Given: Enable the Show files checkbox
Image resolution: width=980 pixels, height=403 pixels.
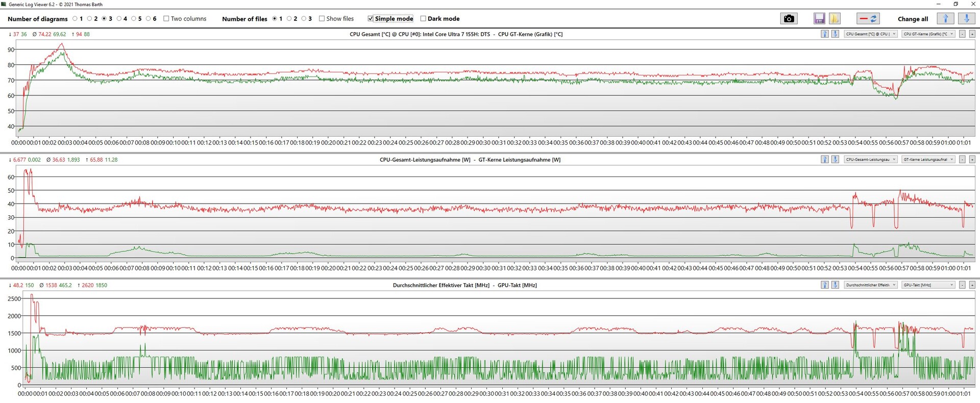Looking at the screenshot, I should pos(322,19).
